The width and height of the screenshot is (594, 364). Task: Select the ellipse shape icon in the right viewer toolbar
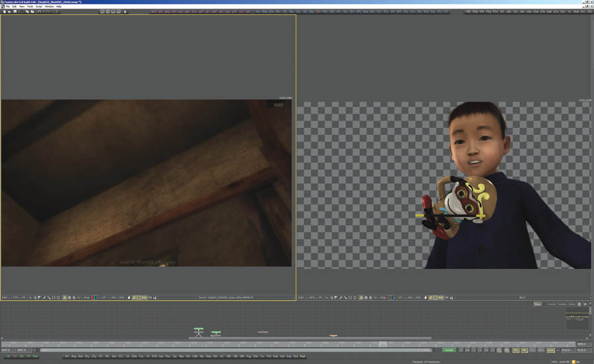(356, 297)
